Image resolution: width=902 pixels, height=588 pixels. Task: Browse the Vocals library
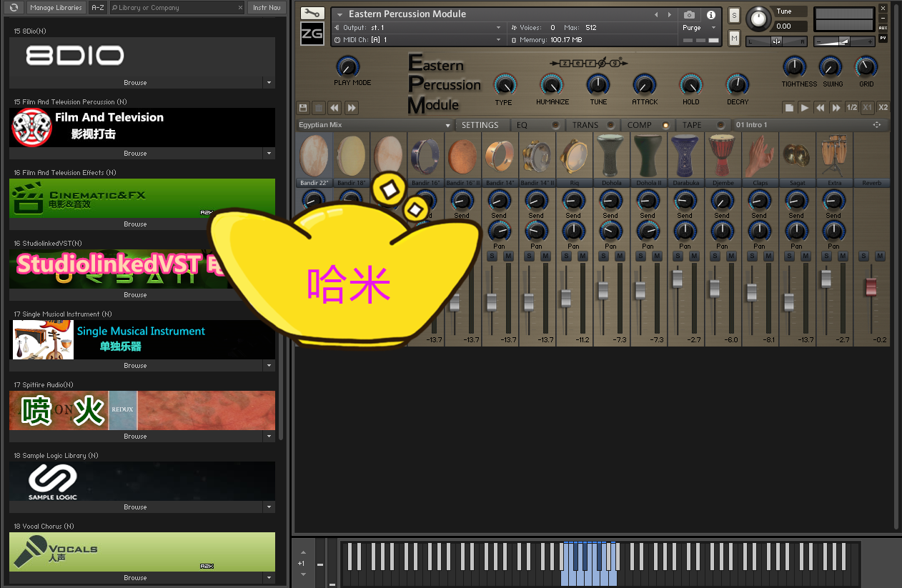(136, 578)
